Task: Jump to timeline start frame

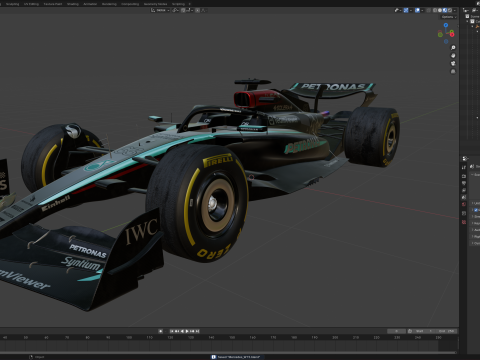Action: coord(172,331)
